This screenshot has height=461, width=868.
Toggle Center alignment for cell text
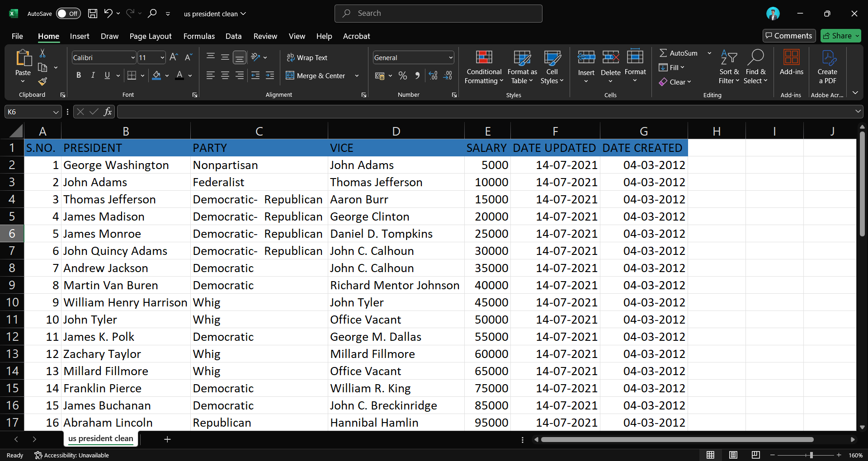click(x=225, y=75)
